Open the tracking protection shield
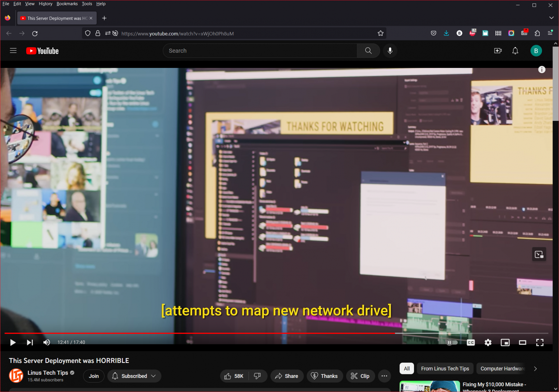559x392 pixels. coord(88,33)
